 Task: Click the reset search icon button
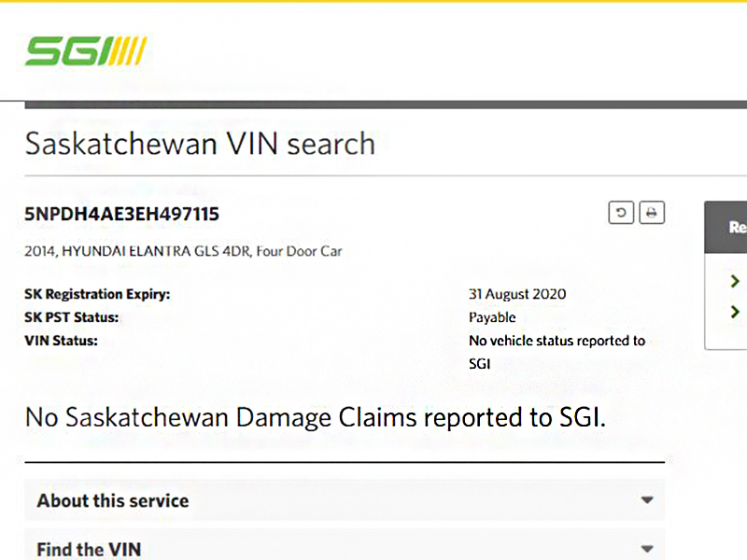[621, 213]
